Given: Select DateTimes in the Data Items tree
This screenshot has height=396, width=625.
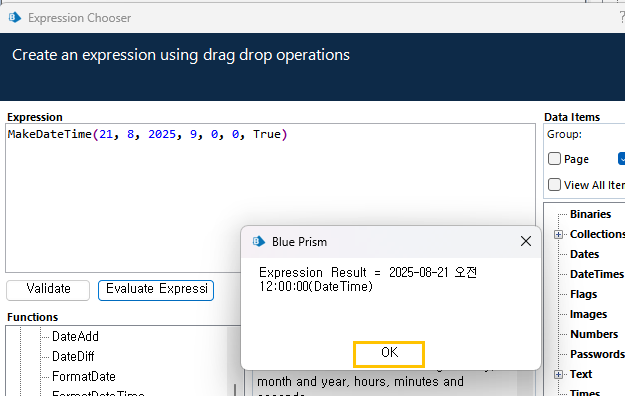Looking at the screenshot, I should coord(597,274).
